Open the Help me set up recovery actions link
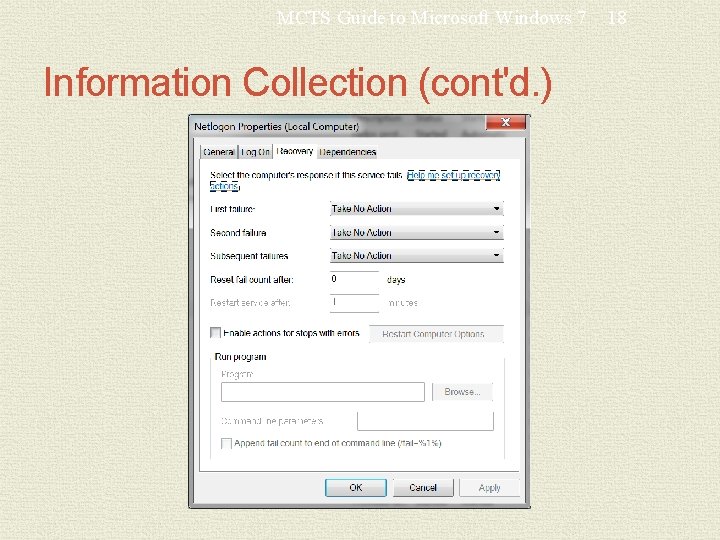The width and height of the screenshot is (720, 540). (453, 175)
